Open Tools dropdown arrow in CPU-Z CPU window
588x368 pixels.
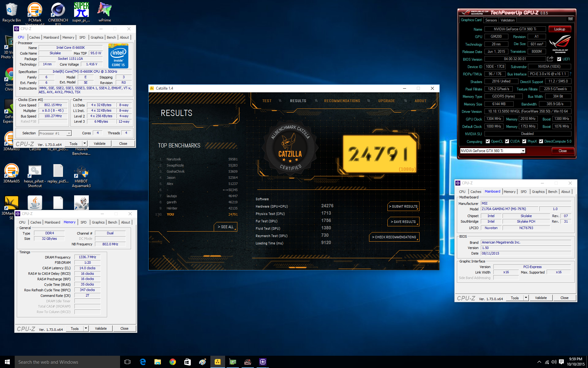tap(85, 143)
